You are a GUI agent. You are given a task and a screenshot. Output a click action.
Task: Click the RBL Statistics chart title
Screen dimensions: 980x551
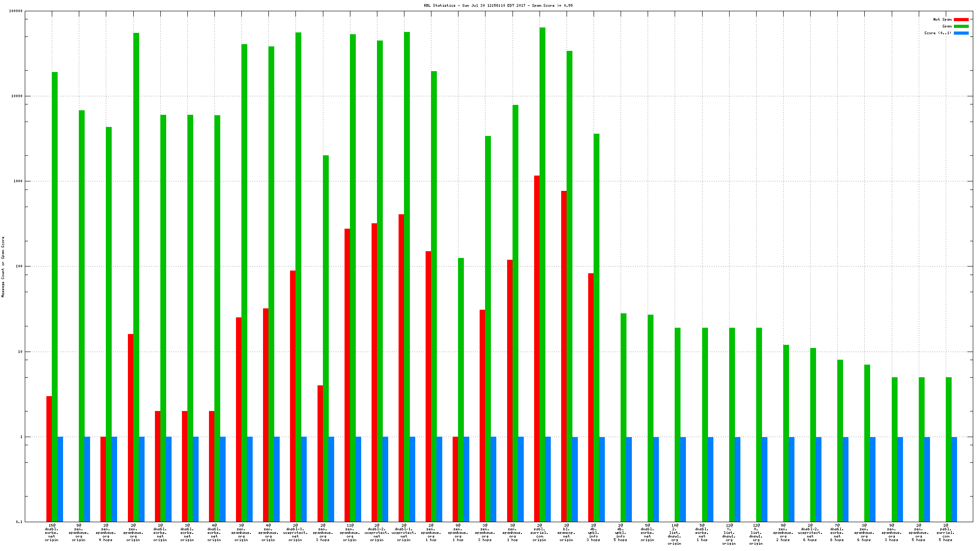498,5
